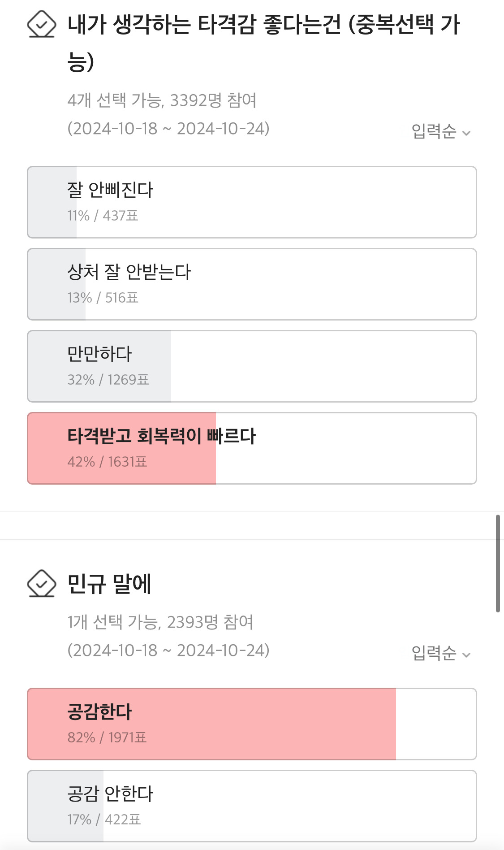Select the 타격받고 회복력이 빠르다 option
The image size is (504, 850).
(x=252, y=448)
